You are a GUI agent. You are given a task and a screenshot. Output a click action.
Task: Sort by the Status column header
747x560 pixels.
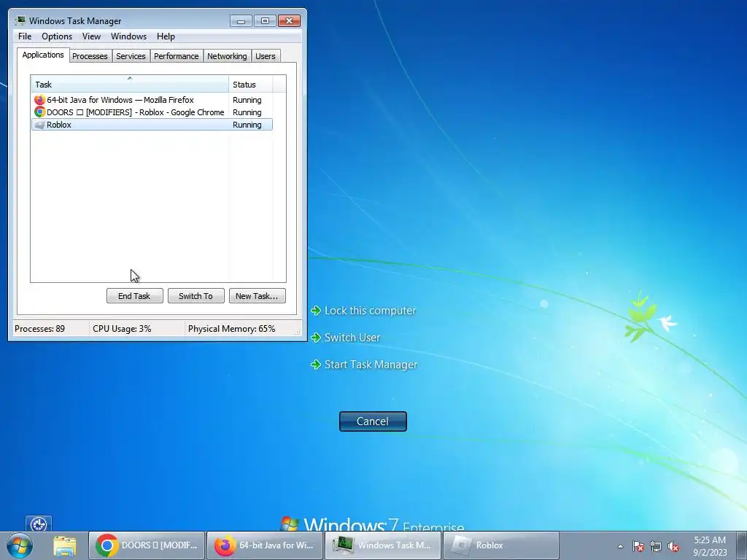coord(251,85)
